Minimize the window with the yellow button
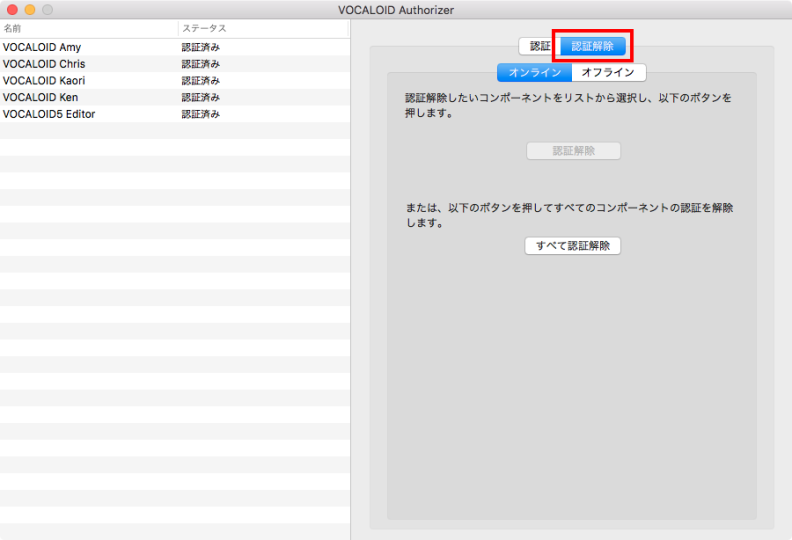 pos(29,9)
